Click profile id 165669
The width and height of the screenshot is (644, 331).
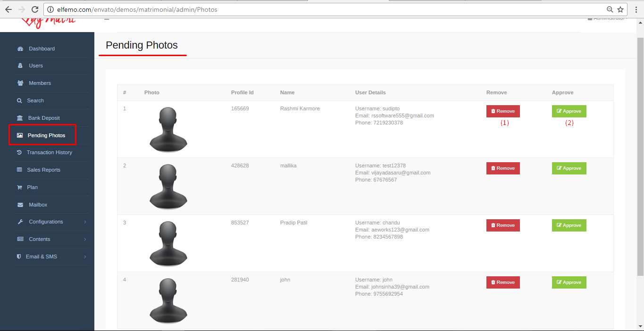(x=240, y=108)
